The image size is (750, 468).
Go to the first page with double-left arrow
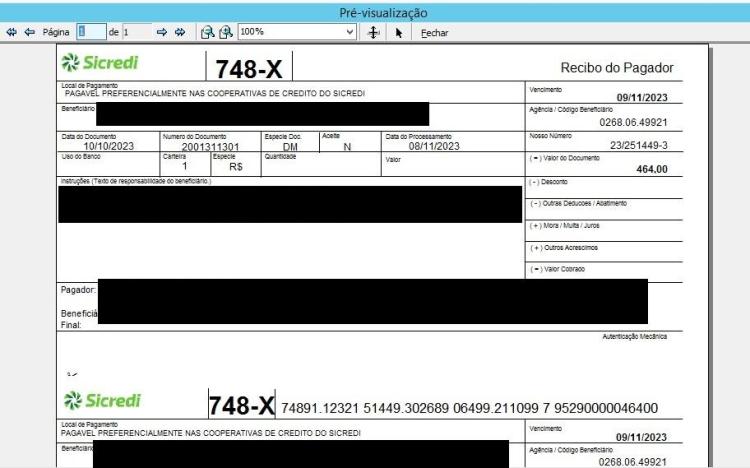click(11, 32)
